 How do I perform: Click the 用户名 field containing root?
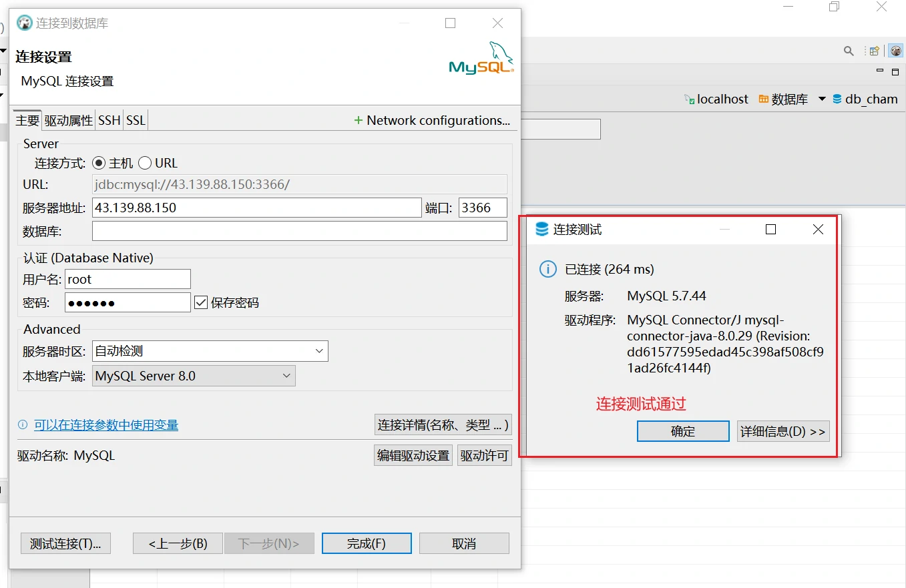click(x=128, y=279)
